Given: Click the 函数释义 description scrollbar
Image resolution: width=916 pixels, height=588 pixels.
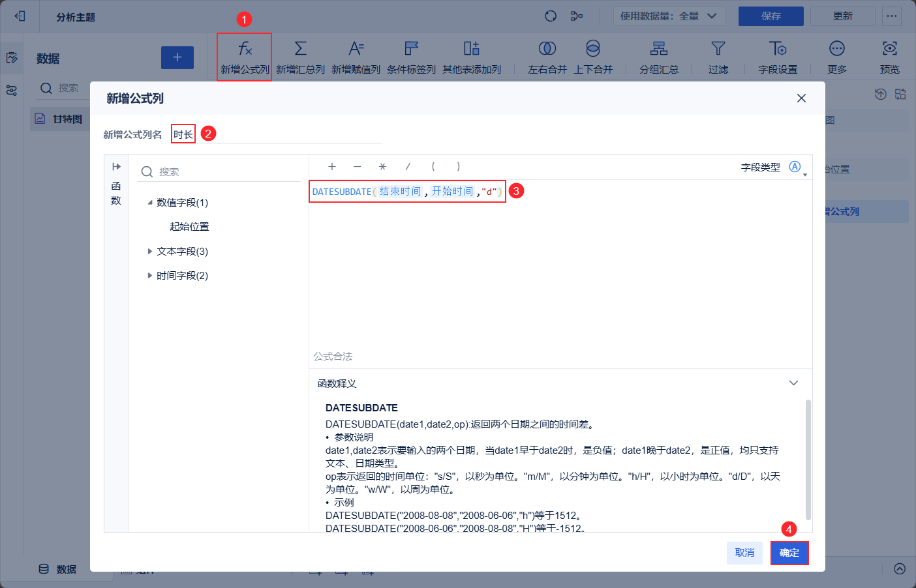Looking at the screenshot, I should [808, 460].
